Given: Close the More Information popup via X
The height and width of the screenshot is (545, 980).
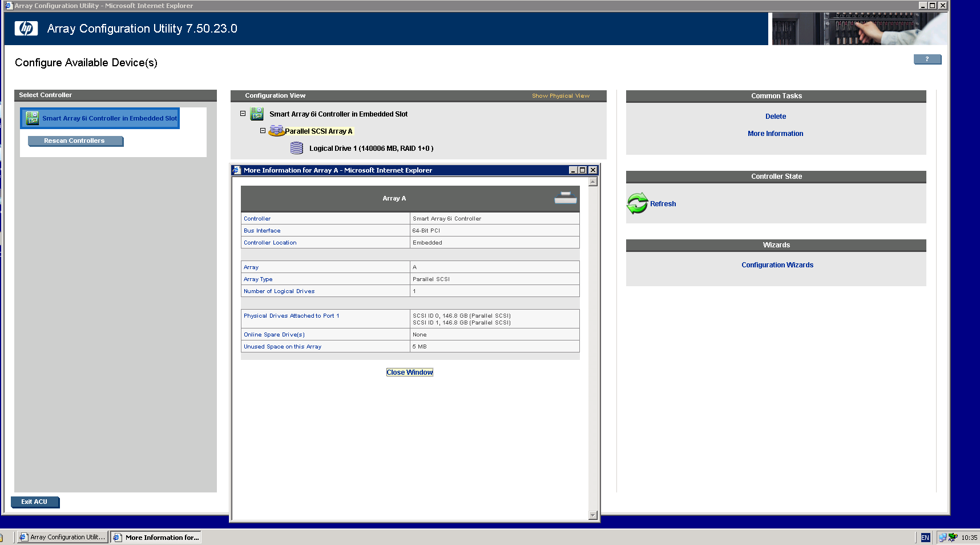Looking at the screenshot, I should 593,170.
